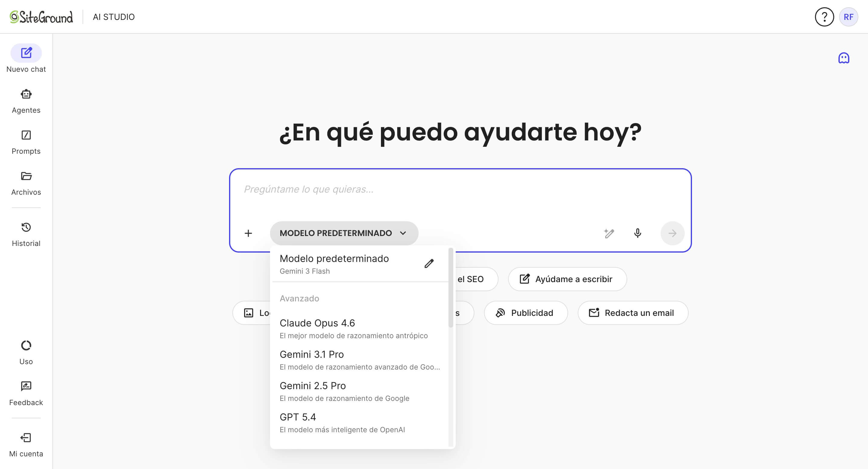Image resolution: width=868 pixels, height=469 pixels.
Task: Choose the Redacta un email shortcut
Action: click(x=633, y=313)
